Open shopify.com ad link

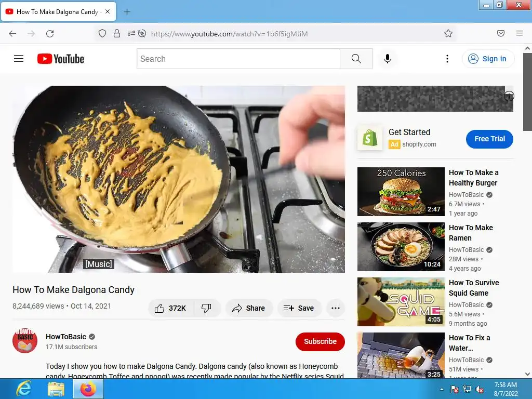point(419,144)
